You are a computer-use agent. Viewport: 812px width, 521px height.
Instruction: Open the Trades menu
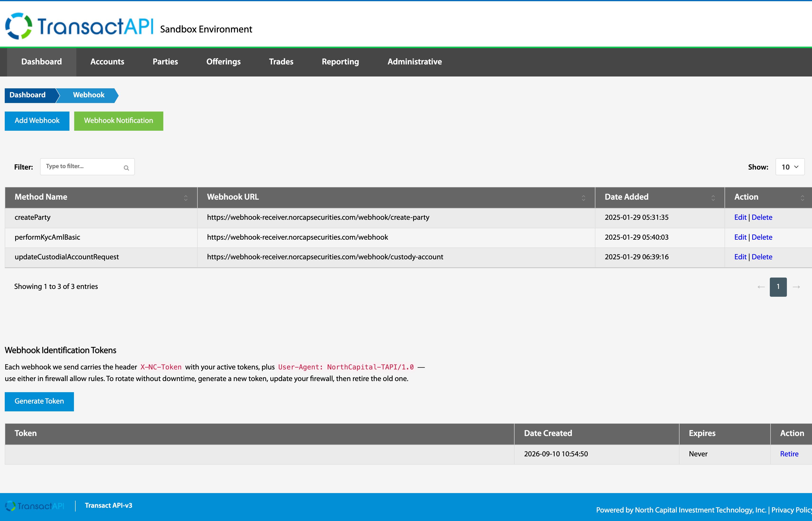pyautogui.click(x=281, y=62)
